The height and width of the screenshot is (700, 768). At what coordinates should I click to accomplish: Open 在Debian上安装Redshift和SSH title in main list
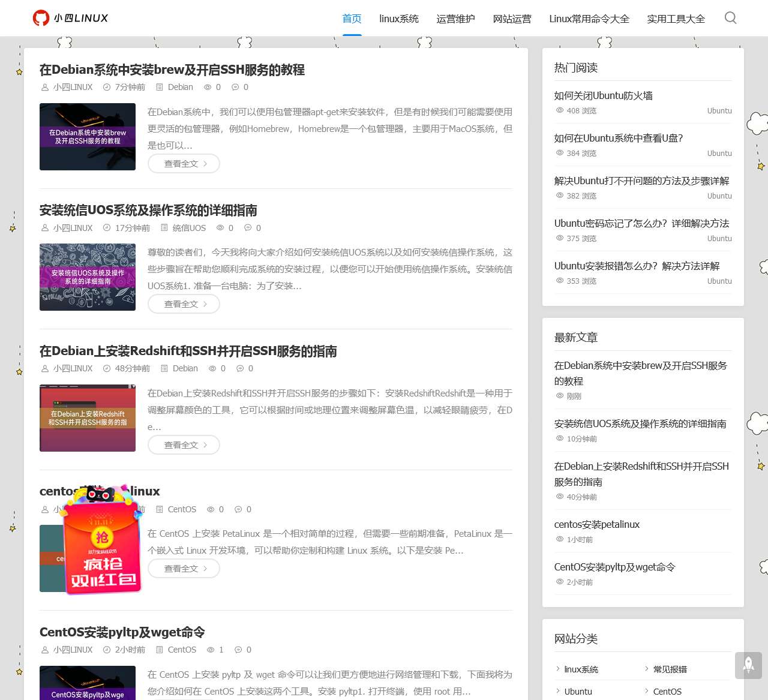coord(188,351)
